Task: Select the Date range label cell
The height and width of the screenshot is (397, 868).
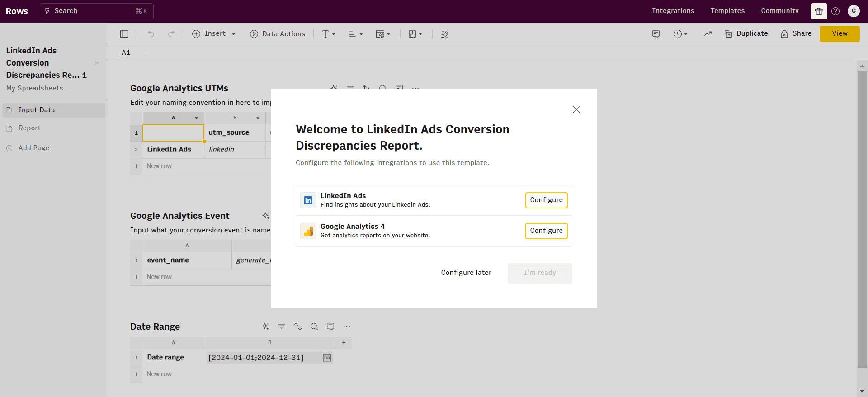Action: pos(173,358)
